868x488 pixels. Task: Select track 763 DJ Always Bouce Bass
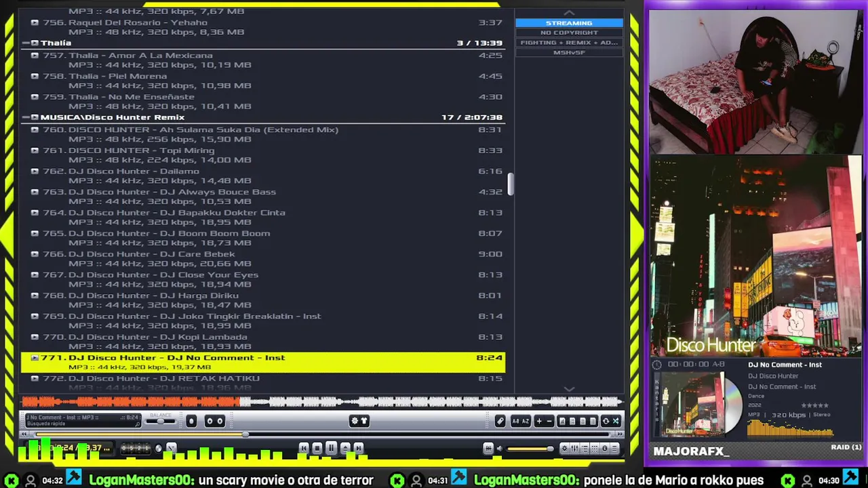tap(263, 197)
